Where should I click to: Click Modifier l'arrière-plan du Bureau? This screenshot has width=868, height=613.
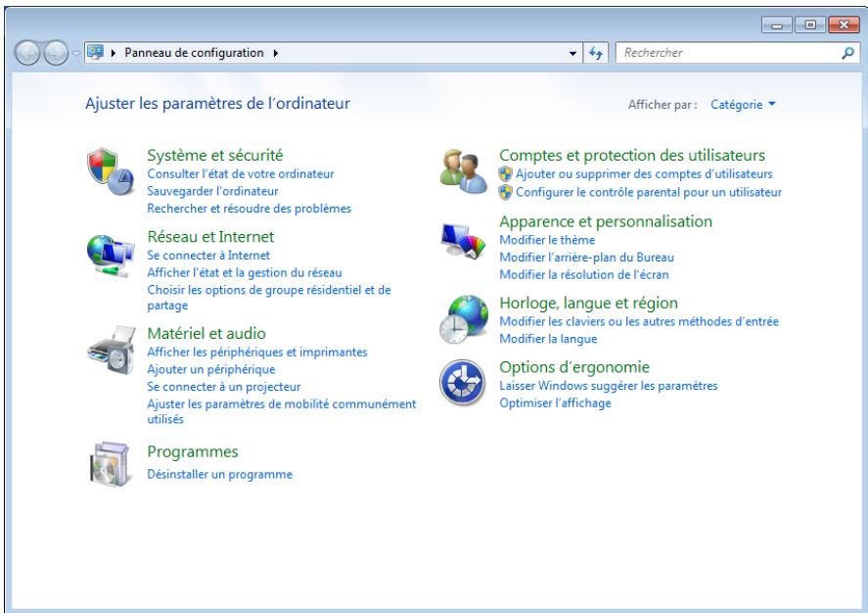[x=586, y=257]
